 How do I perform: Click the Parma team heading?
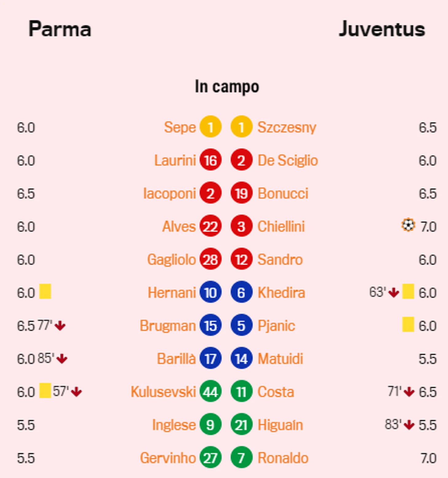(x=60, y=29)
